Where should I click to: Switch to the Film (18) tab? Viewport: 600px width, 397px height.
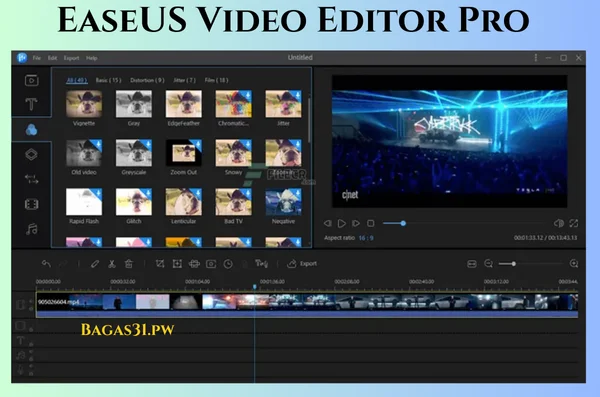click(216, 80)
